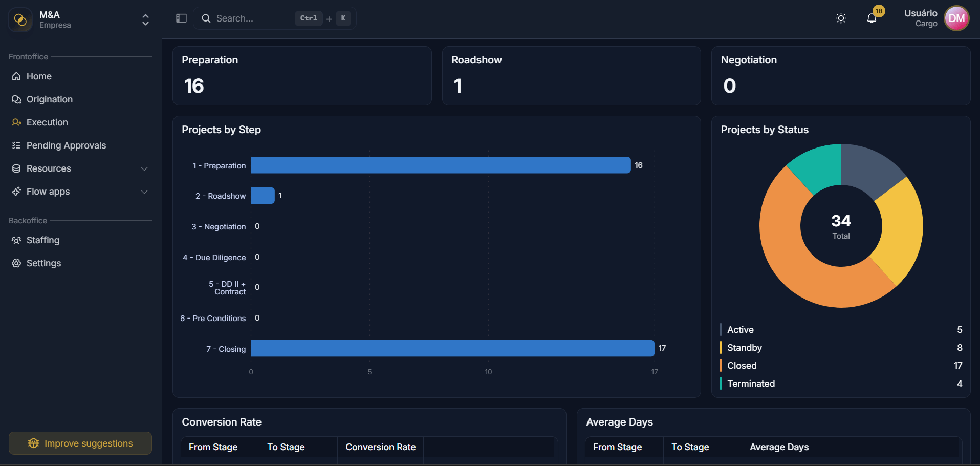Click the 1 - Preparation bar
This screenshot has height=466, width=980.
[441, 165]
